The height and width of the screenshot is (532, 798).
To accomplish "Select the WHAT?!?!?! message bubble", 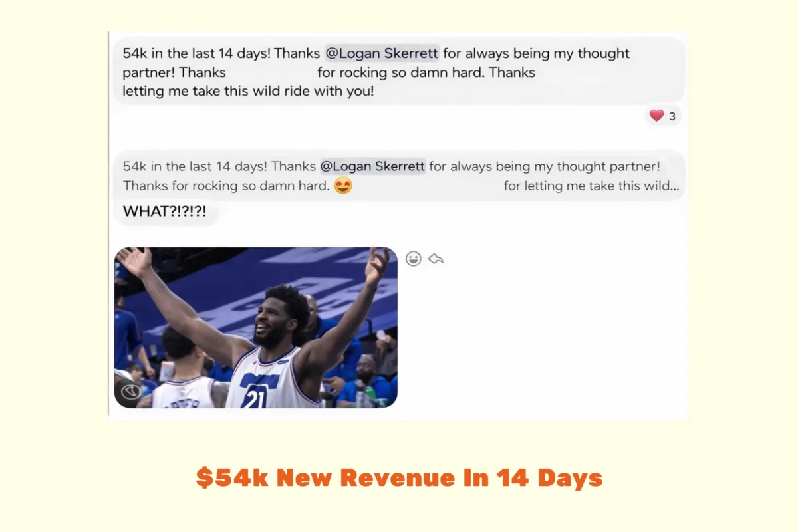I will pos(165,211).
